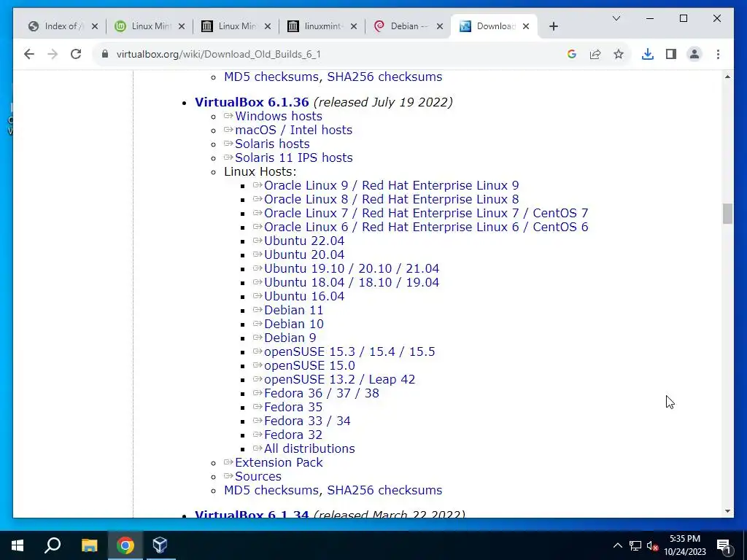747x560 pixels.
Task: Click the All distributions link
Action: click(x=309, y=448)
